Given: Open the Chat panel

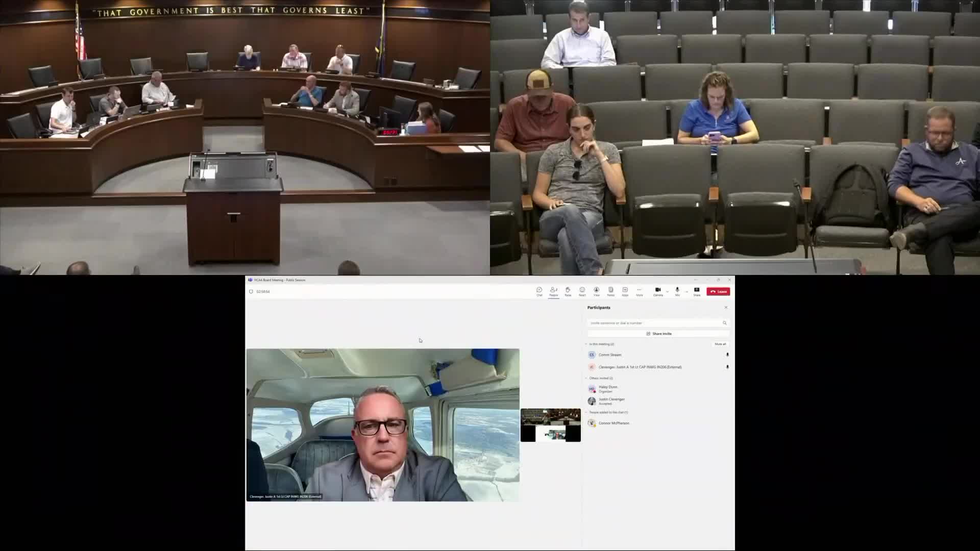Looking at the screenshot, I should 540,290.
